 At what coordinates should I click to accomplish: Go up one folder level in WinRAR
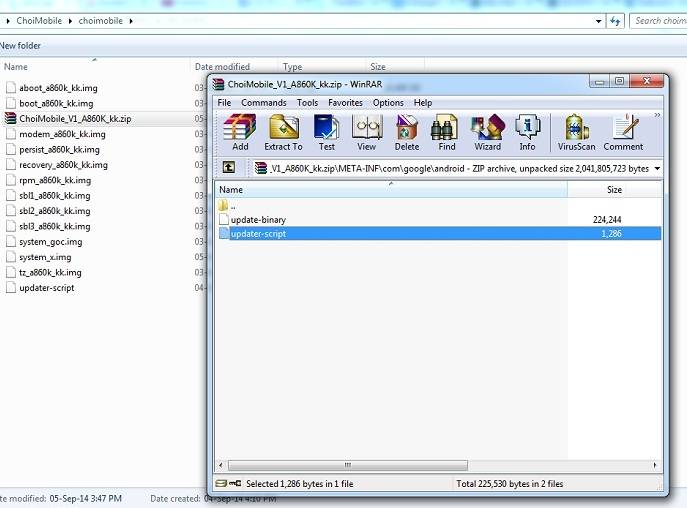[229, 167]
